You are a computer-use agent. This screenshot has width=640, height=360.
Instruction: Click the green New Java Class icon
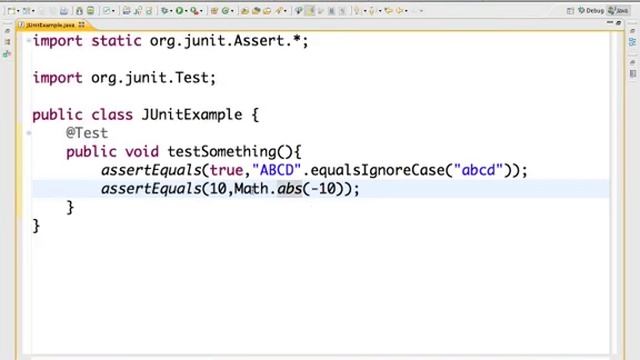pyautogui.click(x=225, y=11)
